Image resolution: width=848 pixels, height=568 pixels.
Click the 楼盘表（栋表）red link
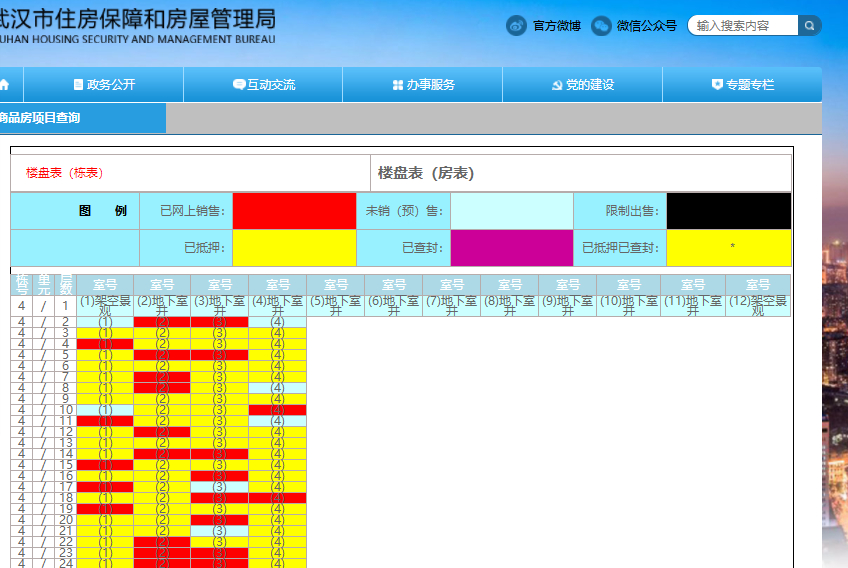pos(64,173)
